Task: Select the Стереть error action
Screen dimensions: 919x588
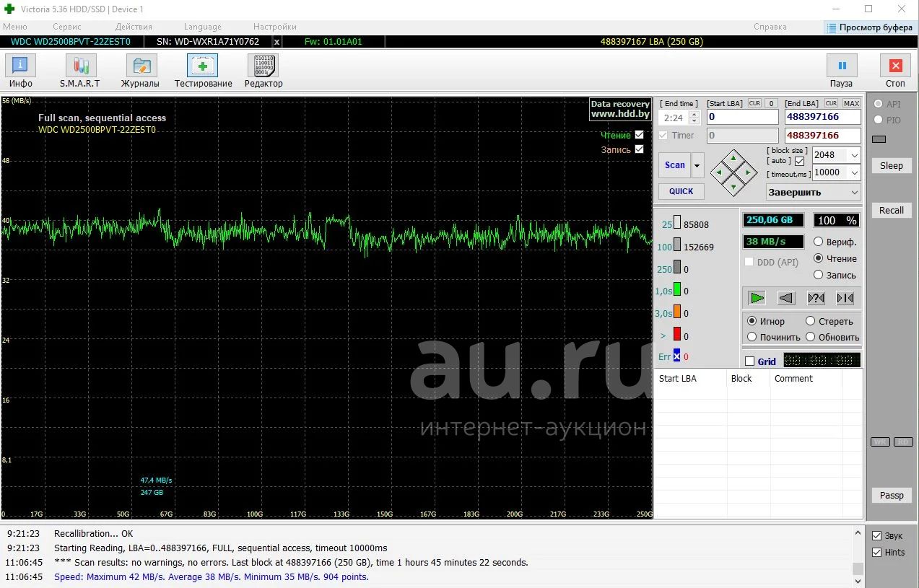Action: click(810, 321)
